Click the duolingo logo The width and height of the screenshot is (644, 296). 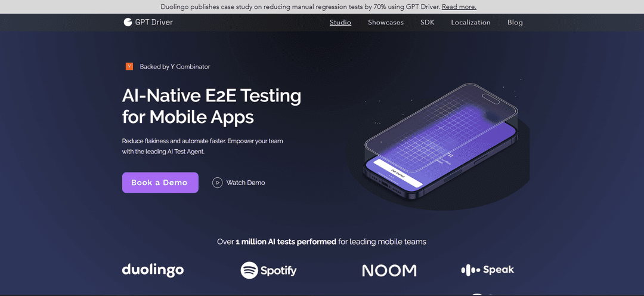tap(153, 270)
